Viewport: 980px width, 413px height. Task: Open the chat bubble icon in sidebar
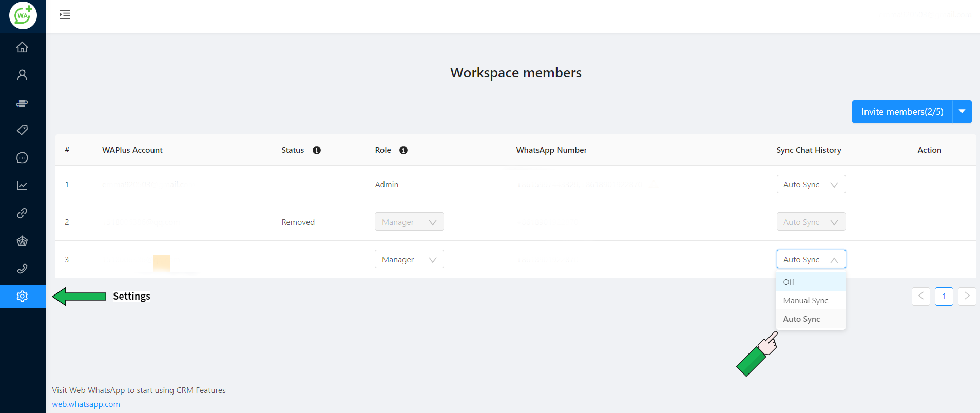(22, 158)
